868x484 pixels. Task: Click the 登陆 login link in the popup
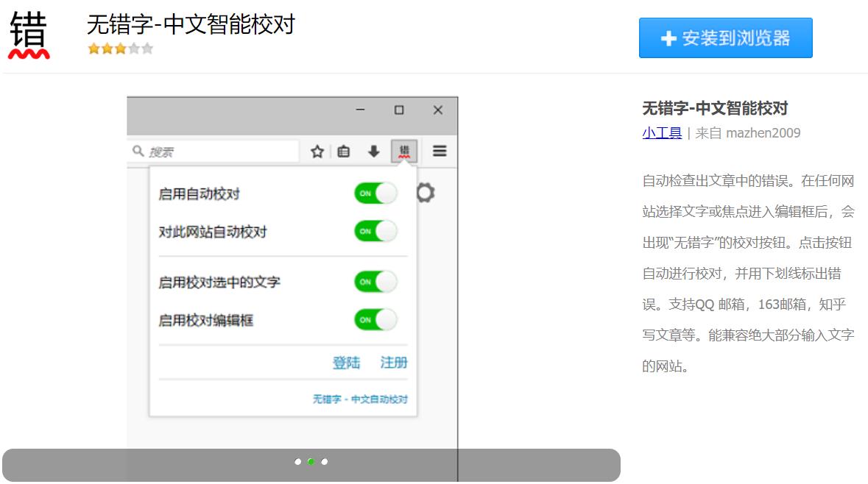pyautogui.click(x=347, y=363)
